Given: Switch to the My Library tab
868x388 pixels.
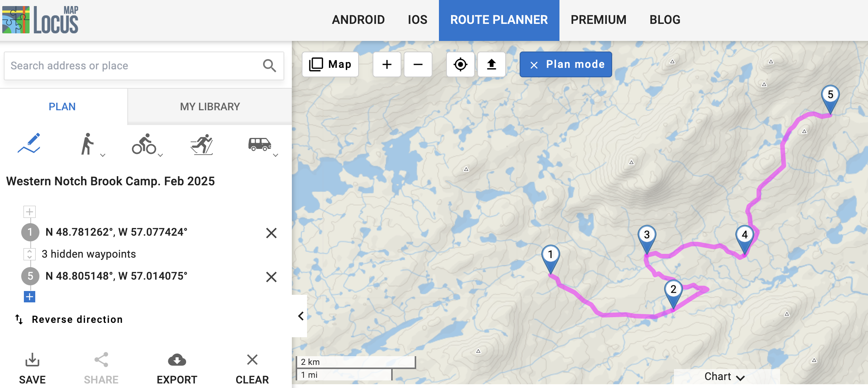Looking at the screenshot, I should (210, 106).
